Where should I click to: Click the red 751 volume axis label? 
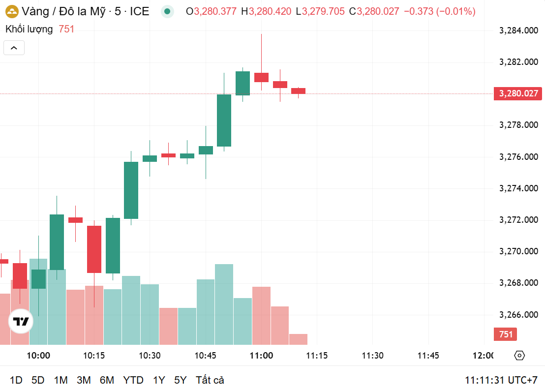[x=506, y=334]
